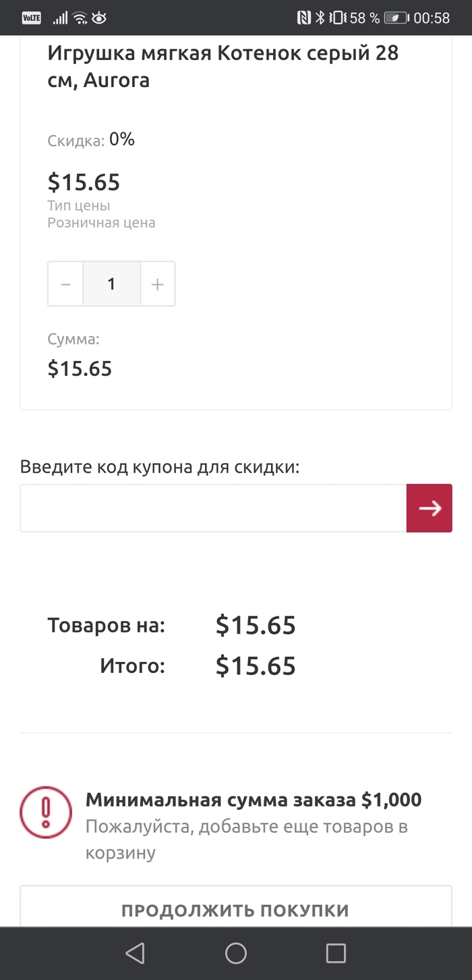
Task: Tap the Android home circle button
Action: point(236,953)
